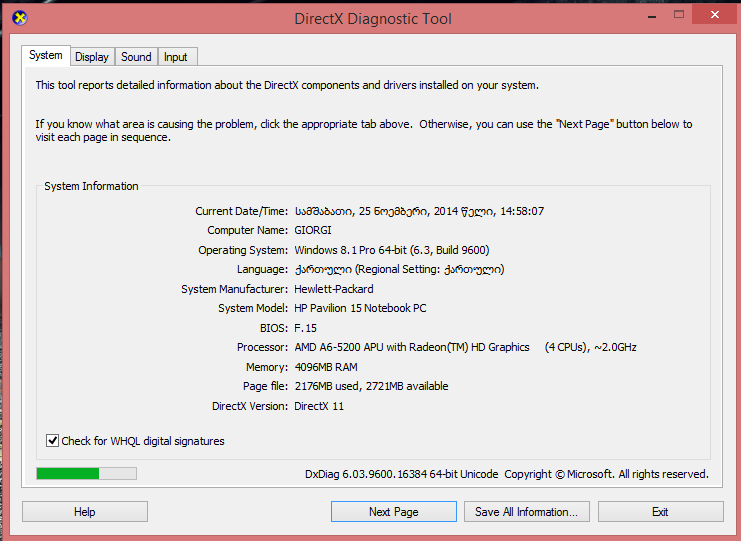
Task: Click the date/time value ending 14:58:07
Action: coord(419,211)
